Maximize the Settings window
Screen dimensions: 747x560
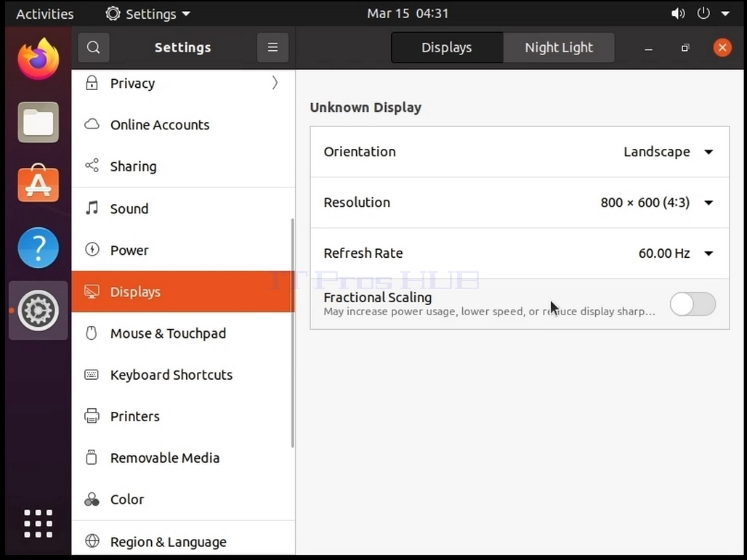tap(685, 48)
